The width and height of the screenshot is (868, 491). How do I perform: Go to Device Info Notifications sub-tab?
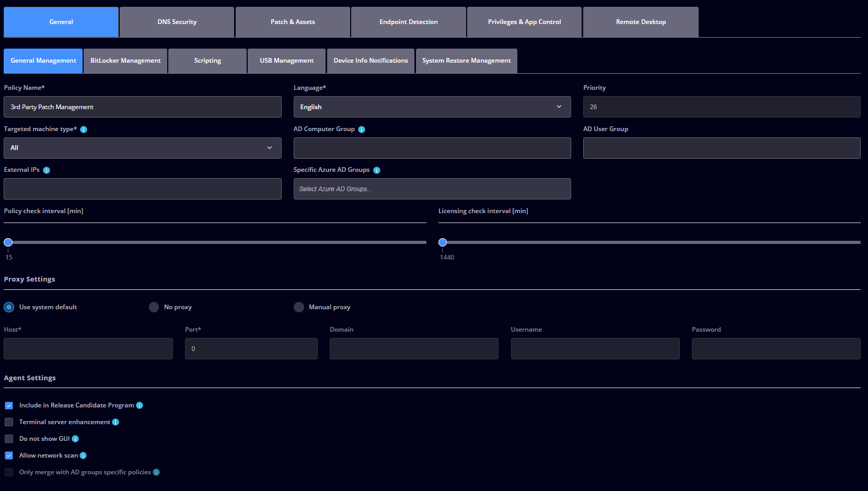click(371, 61)
